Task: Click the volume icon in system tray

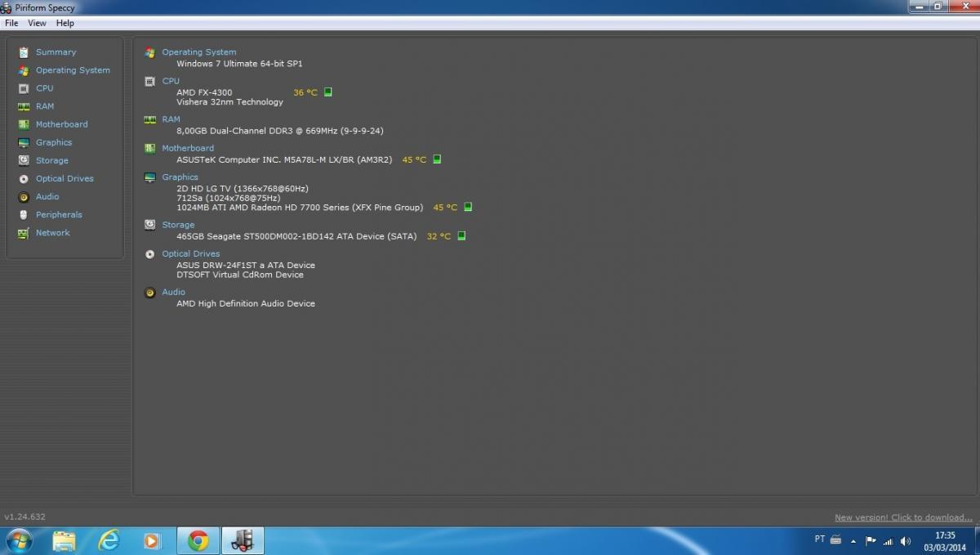Action: coord(905,541)
